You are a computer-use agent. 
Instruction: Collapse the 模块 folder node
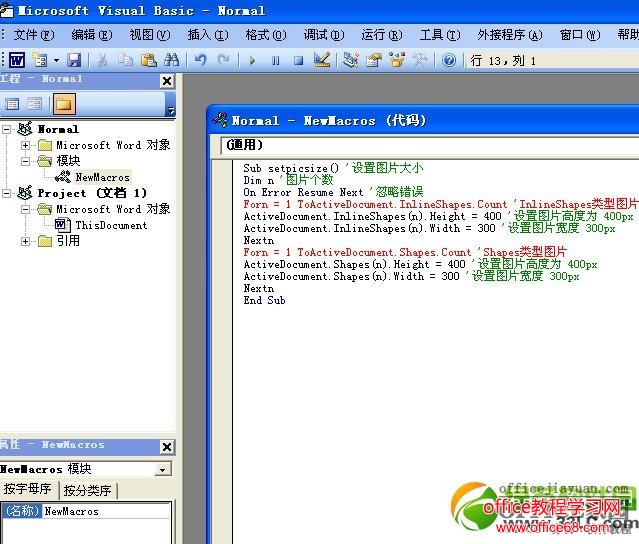(25, 161)
